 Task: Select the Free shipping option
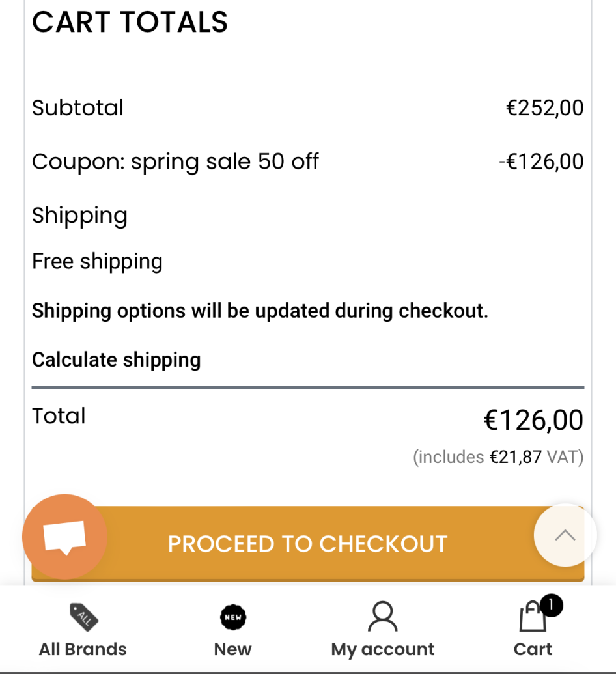tap(97, 261)
